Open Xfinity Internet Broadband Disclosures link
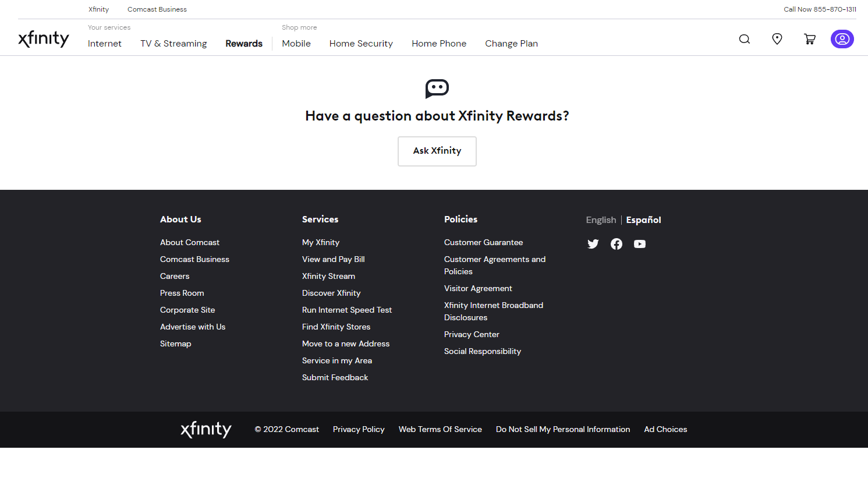The width and height of the screenshot is (868, 492). point(494,312)
